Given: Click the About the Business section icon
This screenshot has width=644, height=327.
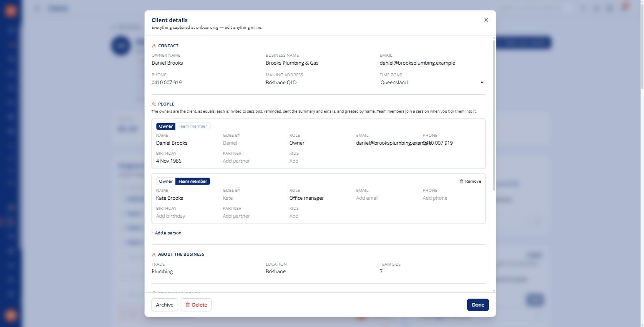Looking at the screenshot, I should [154, 254].
